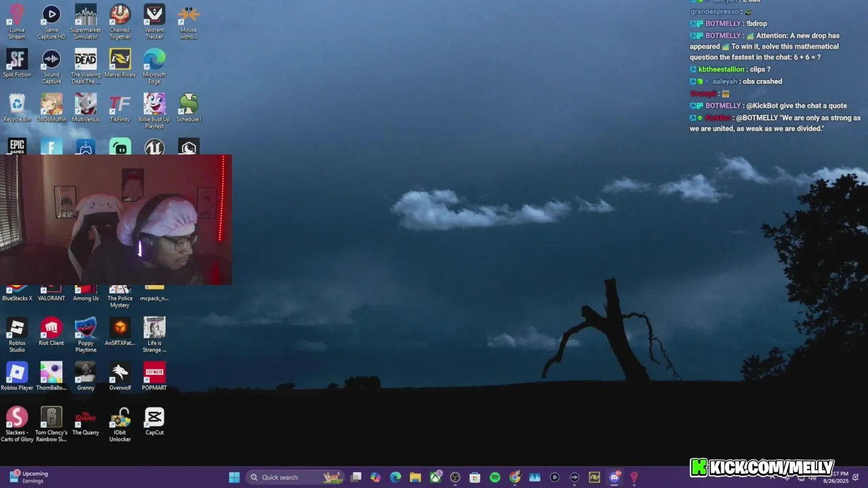Open the IObit Unlocker shortcut
This screenshot has height=488, width=868.
click(x=120, y=424)
